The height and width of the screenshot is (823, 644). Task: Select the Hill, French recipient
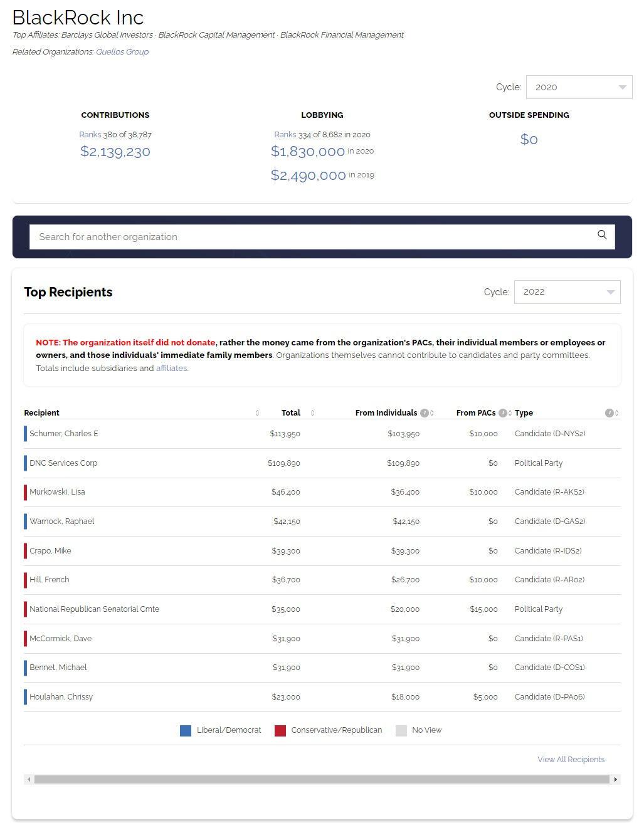tap(50, 580)
